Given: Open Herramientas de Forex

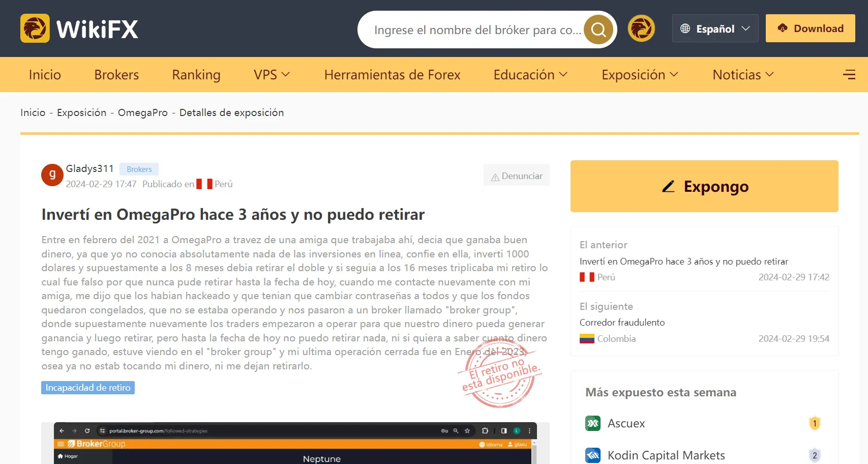Looking at the screenshot, I should [392, 75].
